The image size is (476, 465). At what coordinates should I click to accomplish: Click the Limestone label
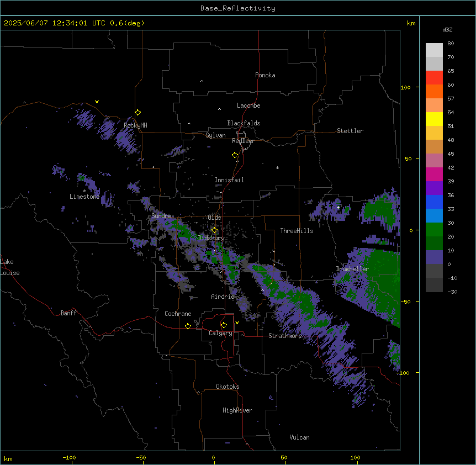point(84,197)
